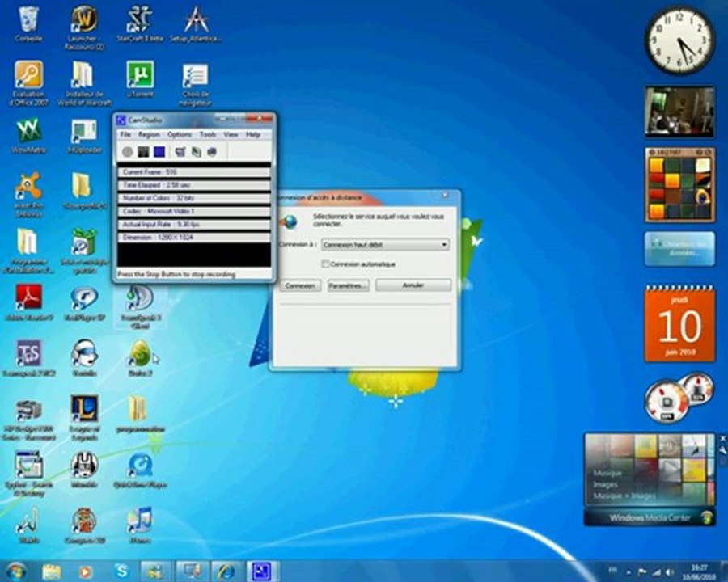The width and height of the screenshot is (728, 582).
Task: Click the CamStudio Pause button
Action: [143, 152]
